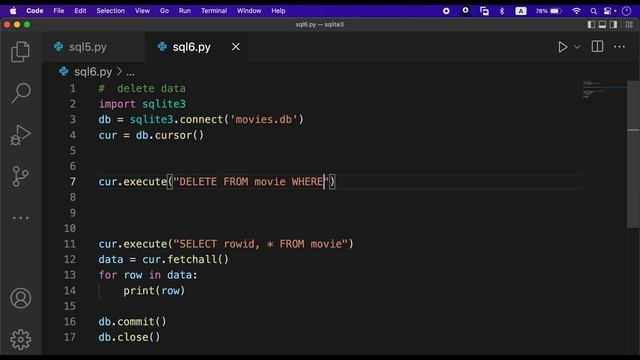Viewport: 640px width, 360px height.
Task: Show additional views ellipsis in activity bar
Action: [20, 218]
